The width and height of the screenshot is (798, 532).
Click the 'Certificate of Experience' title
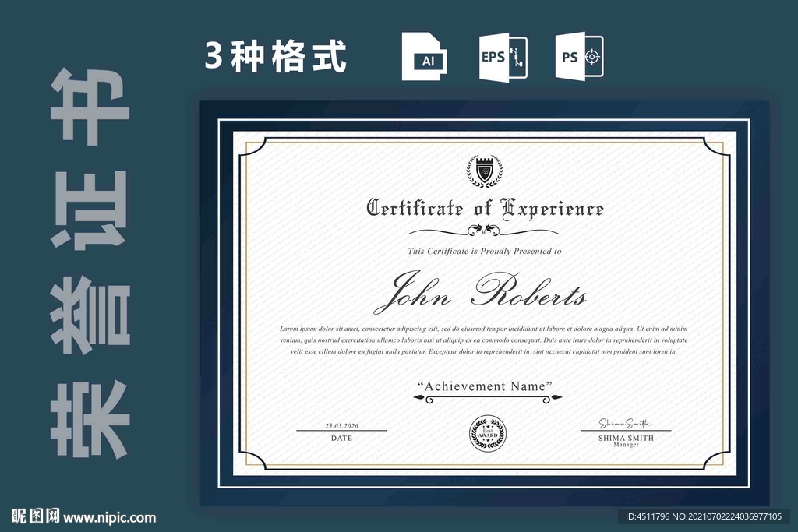pyautogui.click(x=485, y=209)
